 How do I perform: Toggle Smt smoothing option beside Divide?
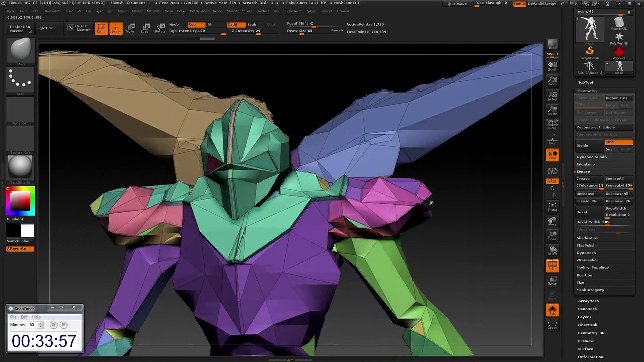pos(618,142)
